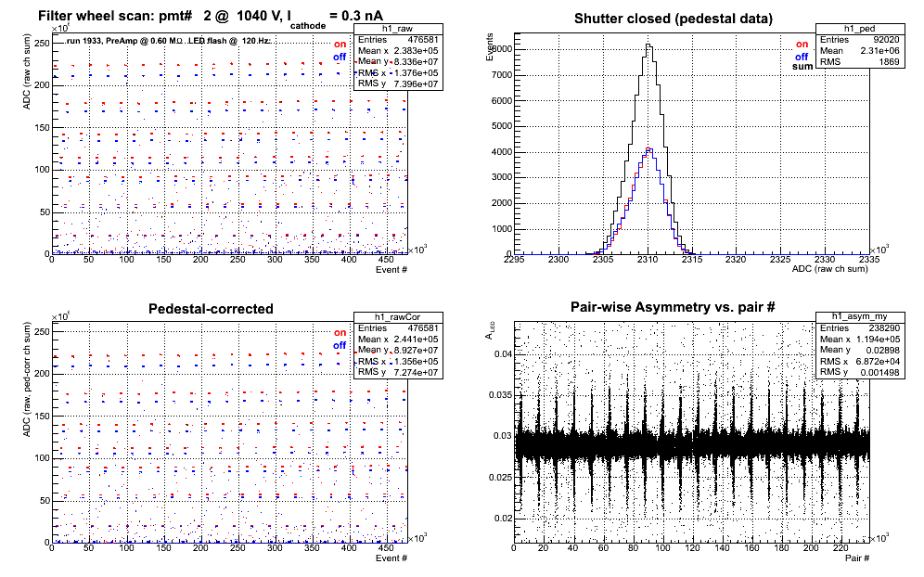Viewport: 924px width, 577px height.
Task: Click the "RMS x 1.376e+05" stats line
Action: [x=398, y=72]
